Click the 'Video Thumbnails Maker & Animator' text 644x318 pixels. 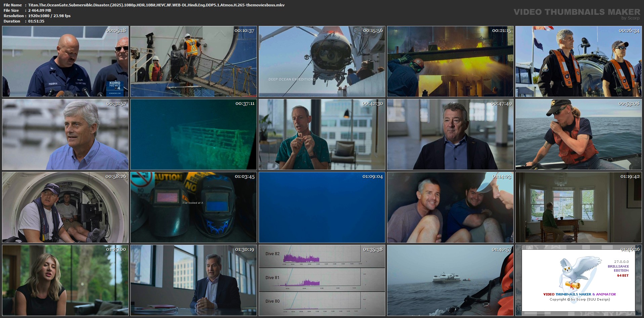pos(579,294)
